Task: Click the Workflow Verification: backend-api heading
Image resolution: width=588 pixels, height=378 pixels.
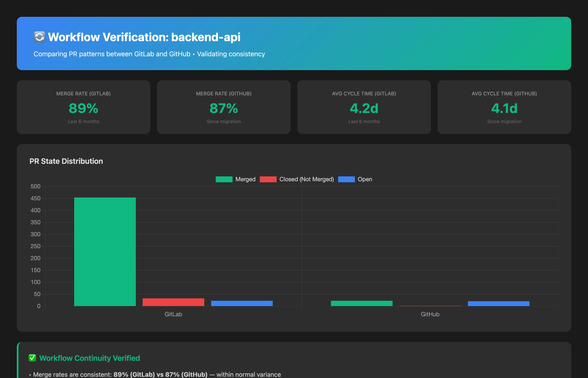Action: coord(144,37)
